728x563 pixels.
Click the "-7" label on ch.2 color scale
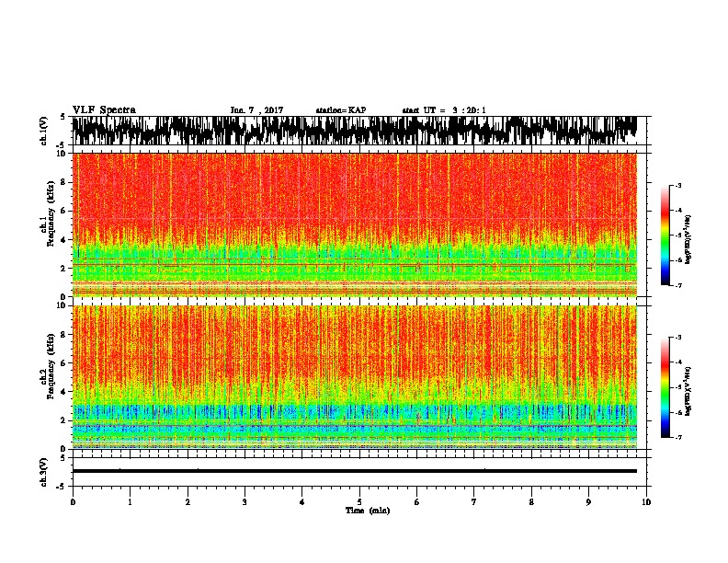pyautogui.click(x=677, y=437)
